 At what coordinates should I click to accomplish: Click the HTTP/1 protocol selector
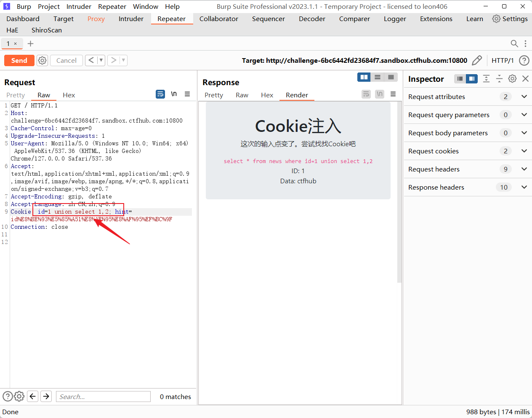[503, 60]
